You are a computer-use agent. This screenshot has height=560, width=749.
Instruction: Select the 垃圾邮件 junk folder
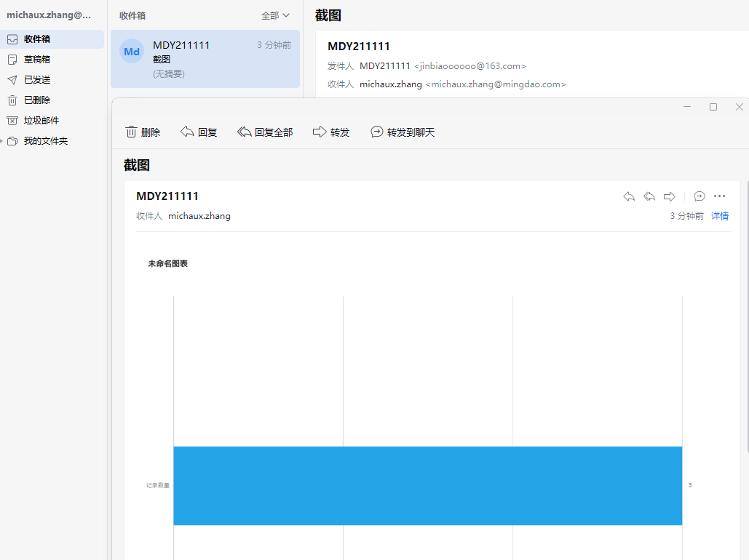(41, 121)
